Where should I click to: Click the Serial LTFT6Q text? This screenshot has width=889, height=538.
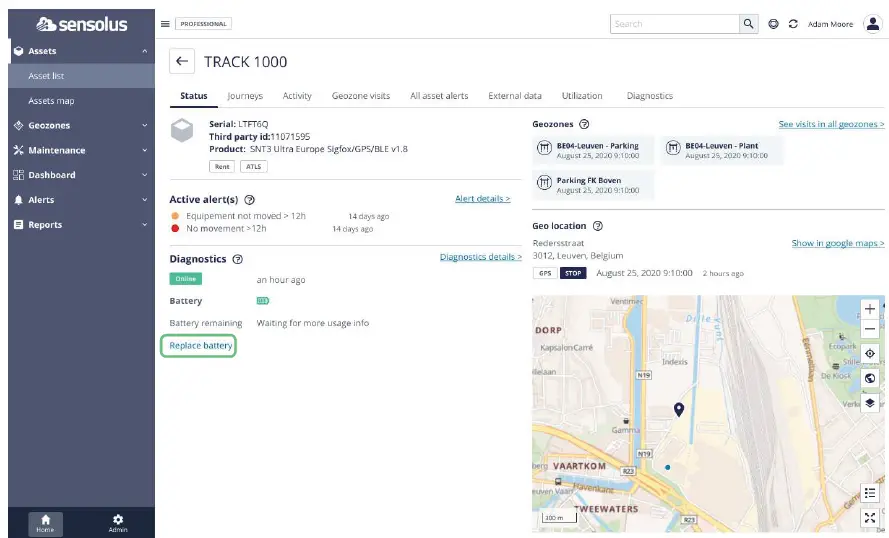pyautogui.click(x=239, y=124)
